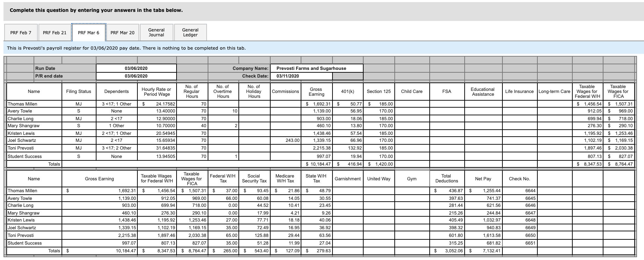Click the Section 125 column header
Viewport: 644px width, 260px height.
tap(379, 92)
